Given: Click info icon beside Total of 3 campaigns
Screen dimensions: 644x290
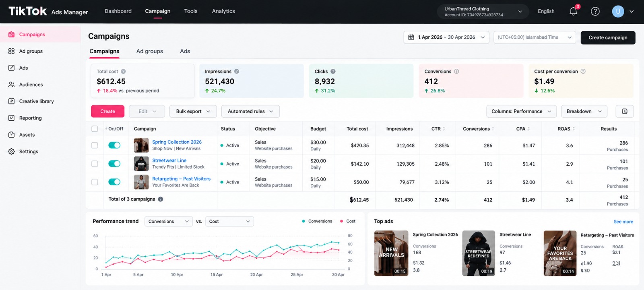Looking at the screenshot, I should [x=161, y=199].
